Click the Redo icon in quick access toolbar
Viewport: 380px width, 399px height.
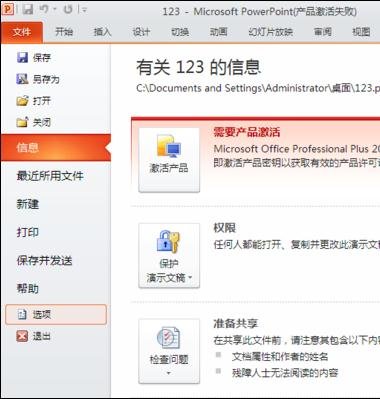68,10
